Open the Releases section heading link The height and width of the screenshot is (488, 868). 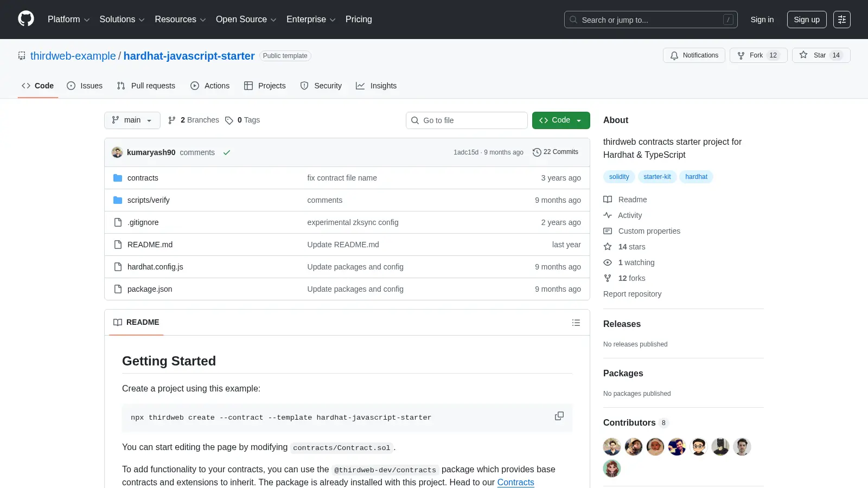coord(622,324)
